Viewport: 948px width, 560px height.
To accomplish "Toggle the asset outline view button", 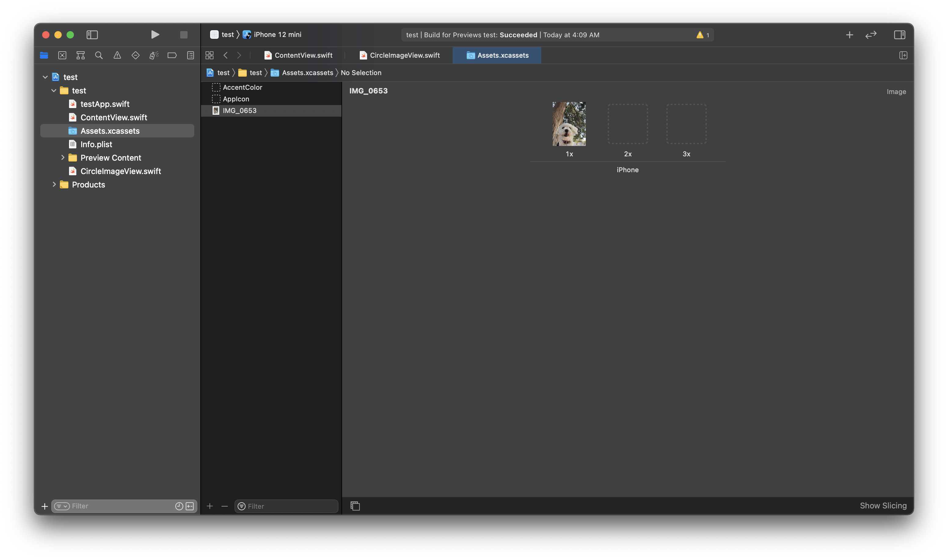I will (355, 506).
